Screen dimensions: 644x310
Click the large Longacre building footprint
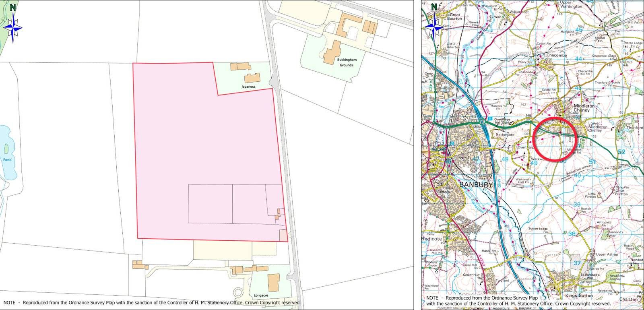coord(274,283)
